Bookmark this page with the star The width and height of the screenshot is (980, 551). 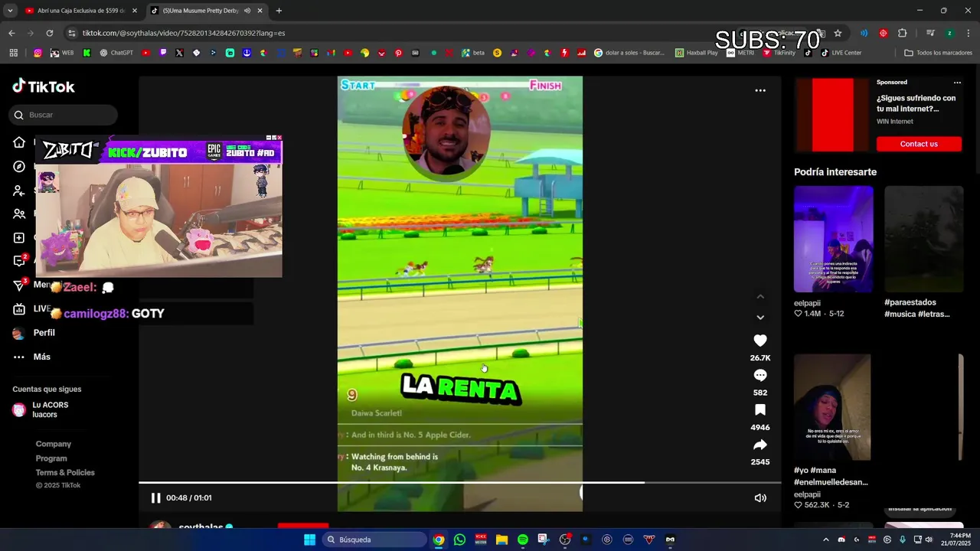[838, 33]
